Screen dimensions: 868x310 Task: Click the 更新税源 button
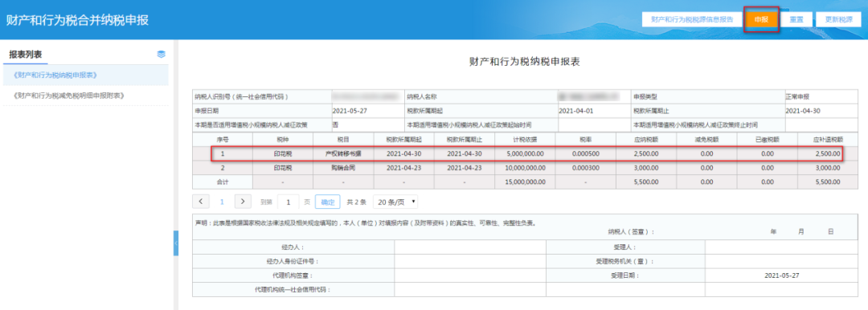[838, 19]
